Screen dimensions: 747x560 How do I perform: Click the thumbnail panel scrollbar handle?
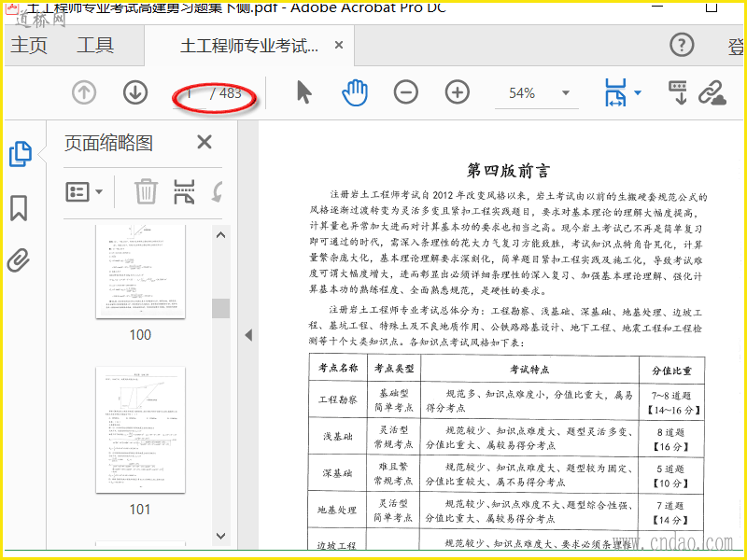tap(220, 308)
